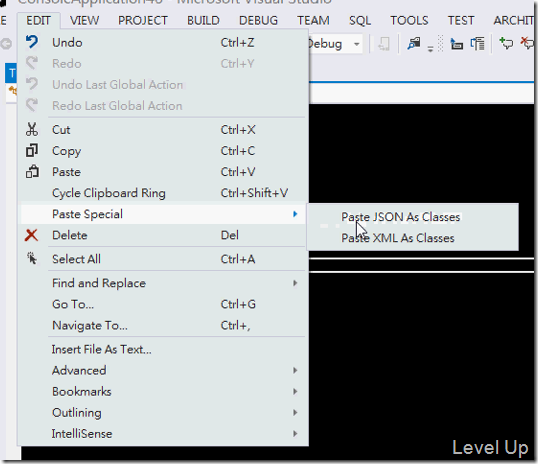Click the Ctrl+G shortcut label
Image resolution: width=538 pixels, height=464 pixels.
pyautogui.click(x=238, y=304)
